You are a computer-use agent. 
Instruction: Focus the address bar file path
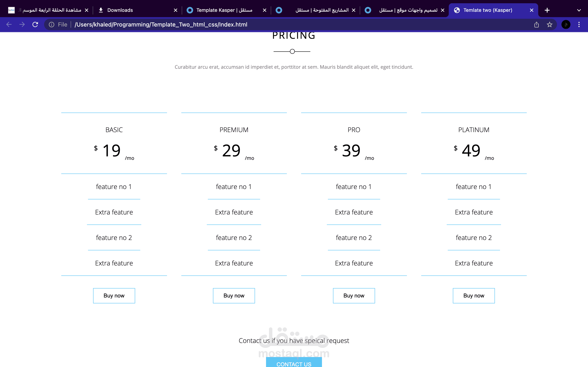[161, 24]
